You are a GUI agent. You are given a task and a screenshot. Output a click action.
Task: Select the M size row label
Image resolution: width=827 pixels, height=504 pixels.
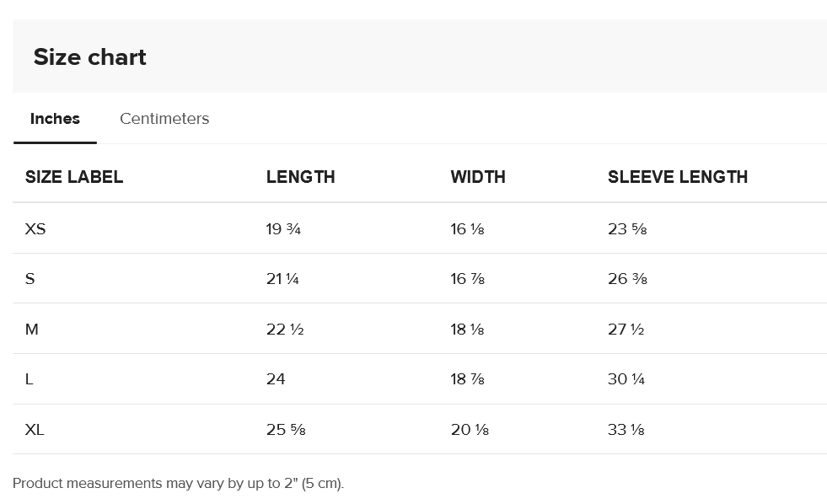click(32, 329)
